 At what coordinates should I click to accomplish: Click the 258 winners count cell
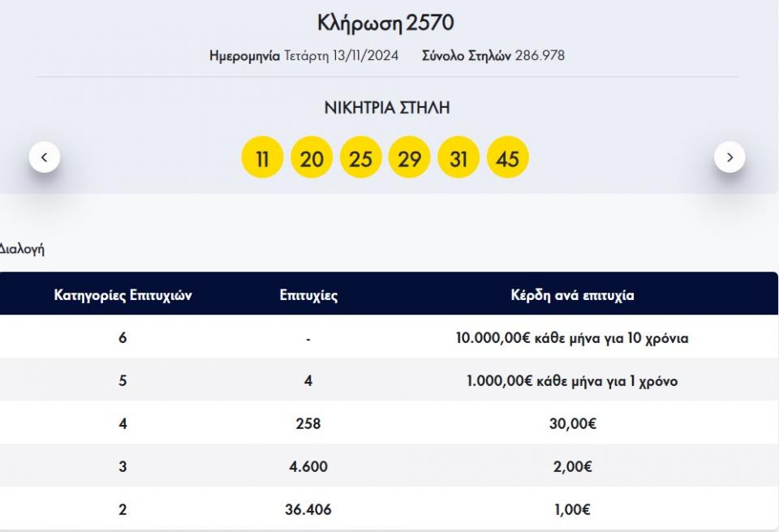308,424
